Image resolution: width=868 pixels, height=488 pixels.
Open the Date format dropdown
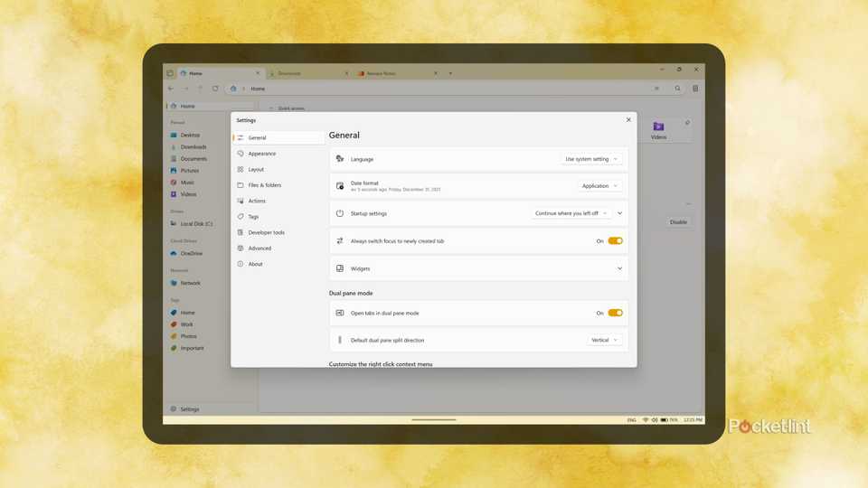(599, 186)
